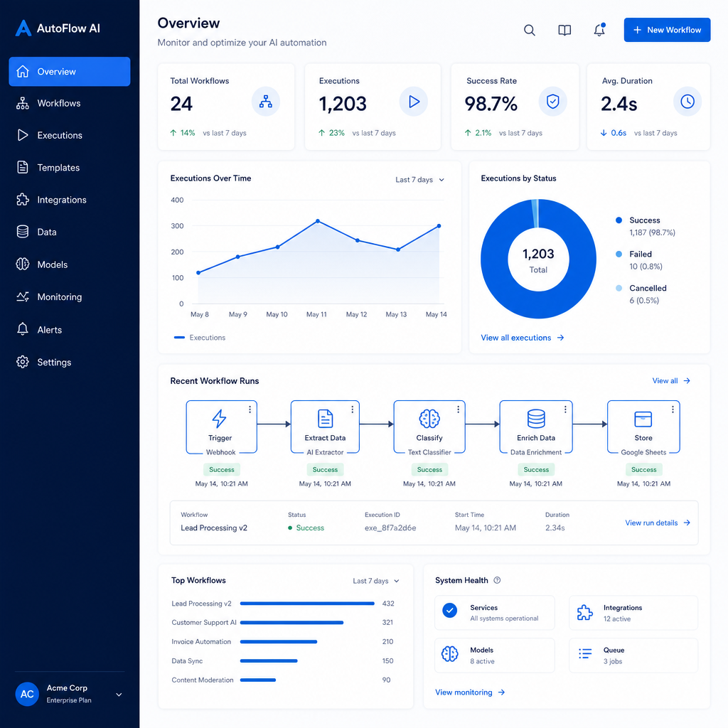Open the Store node three-dot menu
Viewport: 728px width, 728px height.
pos(673,409)
